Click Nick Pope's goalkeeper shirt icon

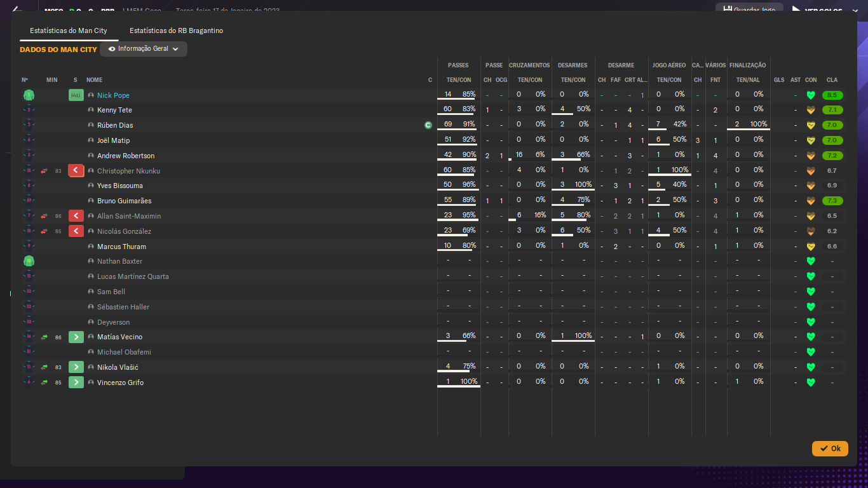[29, 95]
